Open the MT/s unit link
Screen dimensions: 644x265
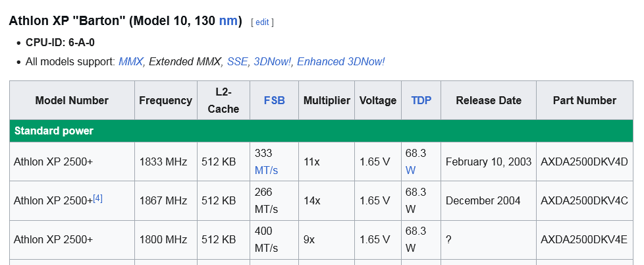coord(266,170)
